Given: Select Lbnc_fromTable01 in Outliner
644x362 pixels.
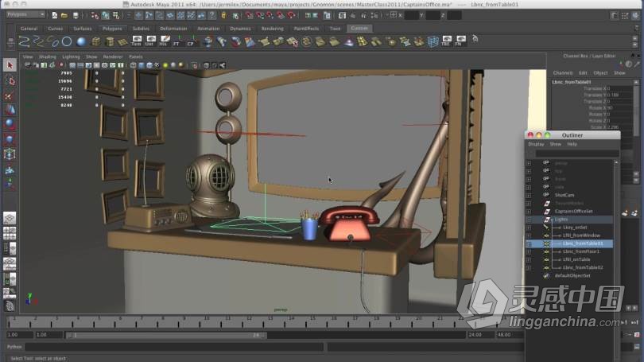Looking at the screenshot, I should click(583, 243).
